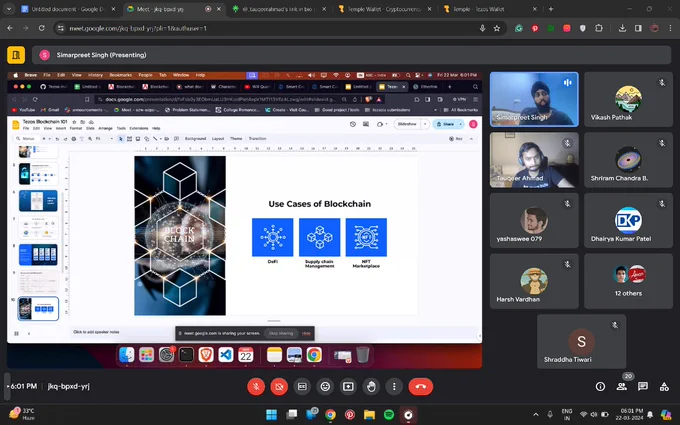Click the Present now button
Viewport: 680px width, 425px height.
[348, 386]
